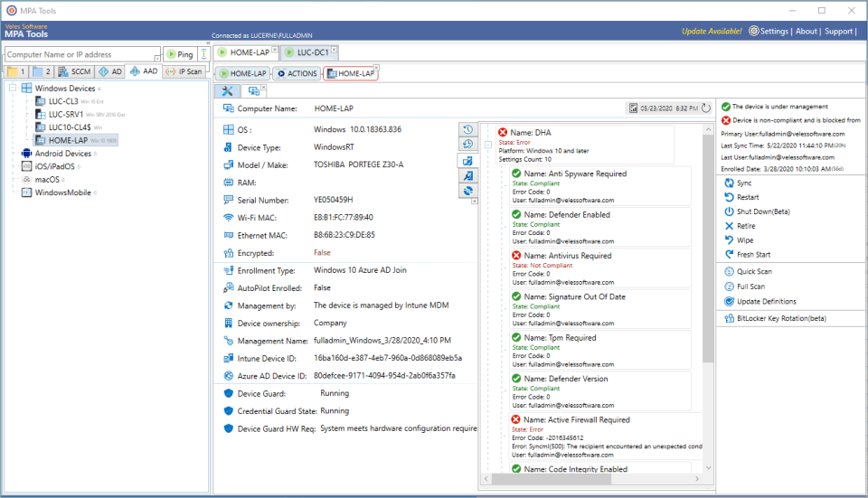Collapse the Windows Devices tree node
The width and height of the screenshot is (868, 498).
pos(11,89)
